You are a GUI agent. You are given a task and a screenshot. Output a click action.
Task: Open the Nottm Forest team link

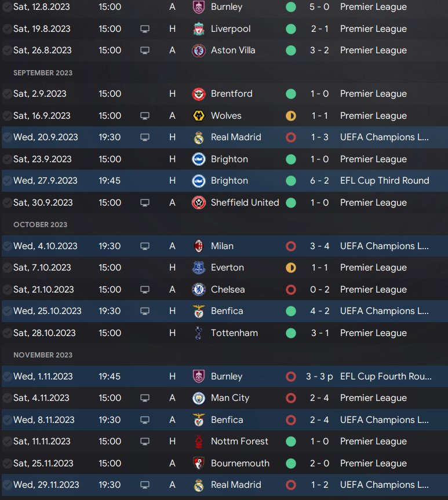pyautogui.click(x=239, y=441)
